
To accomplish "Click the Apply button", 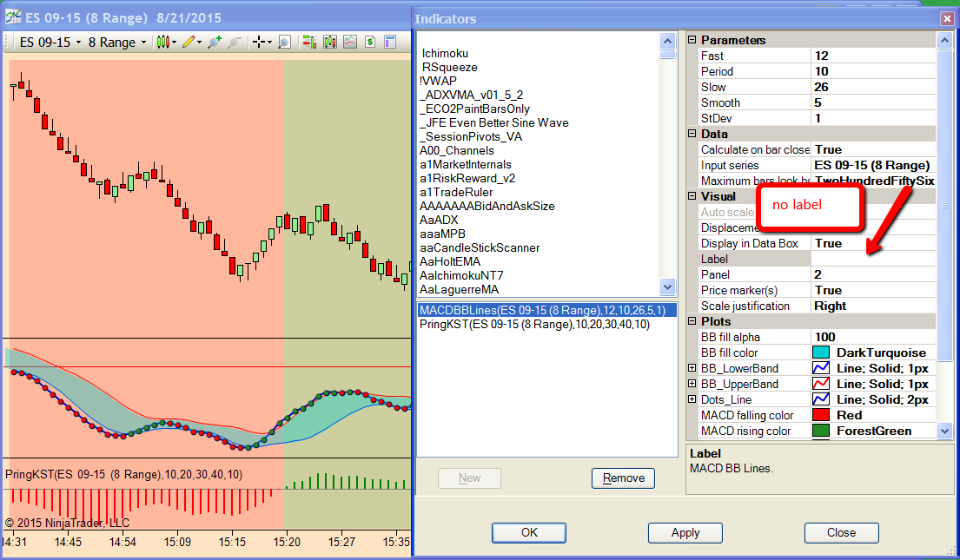I will (685, 532).
